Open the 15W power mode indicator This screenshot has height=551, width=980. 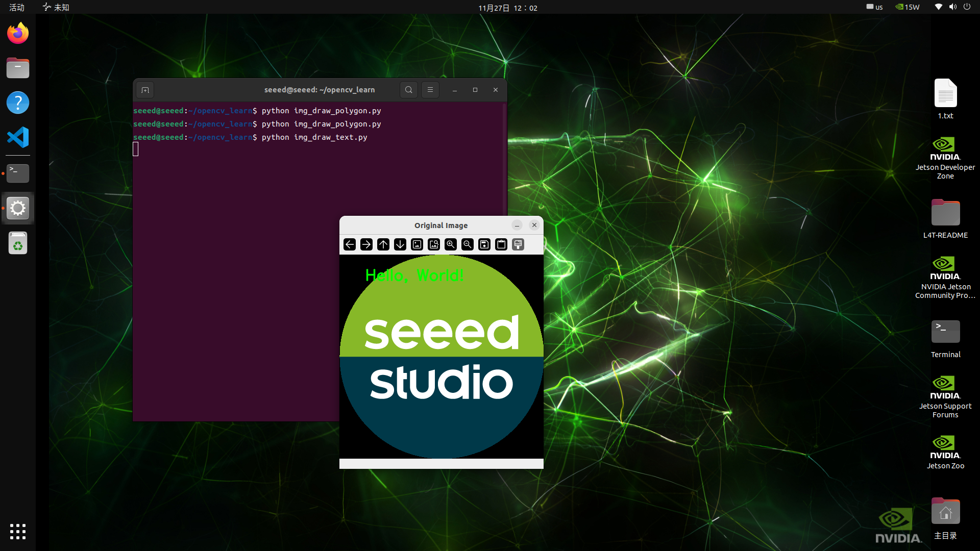pos(908,7)
